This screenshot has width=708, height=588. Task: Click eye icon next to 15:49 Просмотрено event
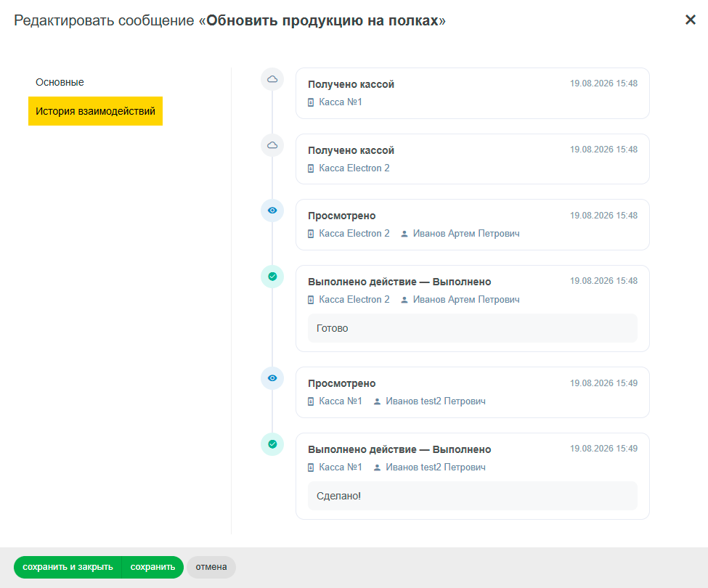coord(272,378)
